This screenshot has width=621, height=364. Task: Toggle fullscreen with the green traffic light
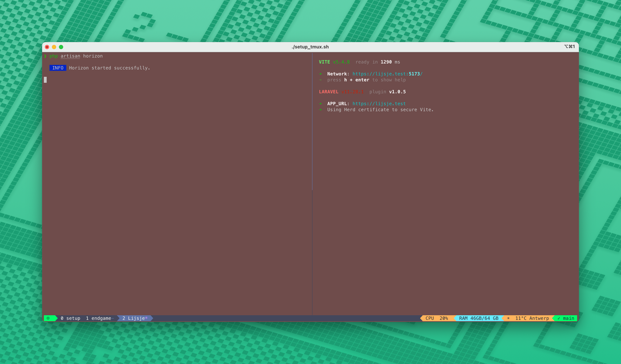coord(61,47)
